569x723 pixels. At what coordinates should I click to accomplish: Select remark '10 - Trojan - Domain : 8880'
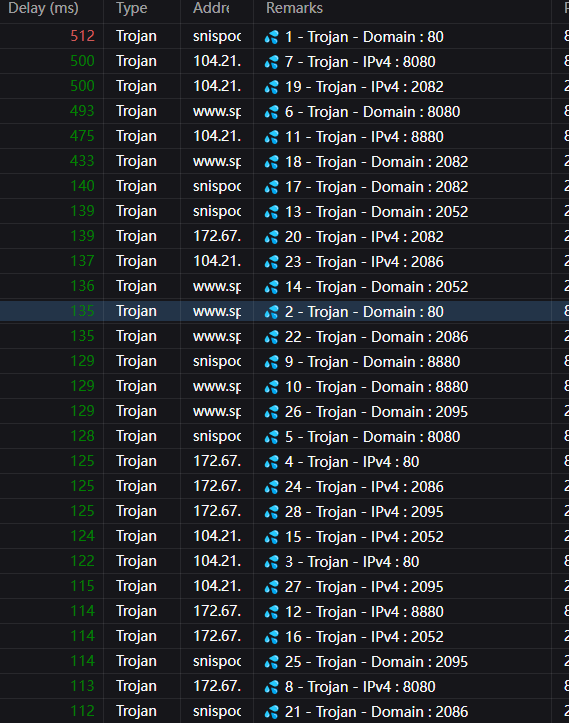376,387
